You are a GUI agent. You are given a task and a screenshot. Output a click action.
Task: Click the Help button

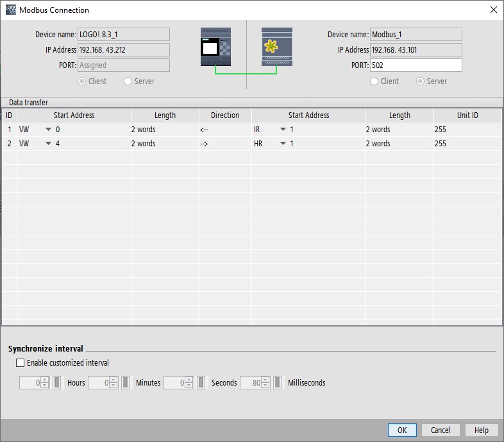pos(481,430)
